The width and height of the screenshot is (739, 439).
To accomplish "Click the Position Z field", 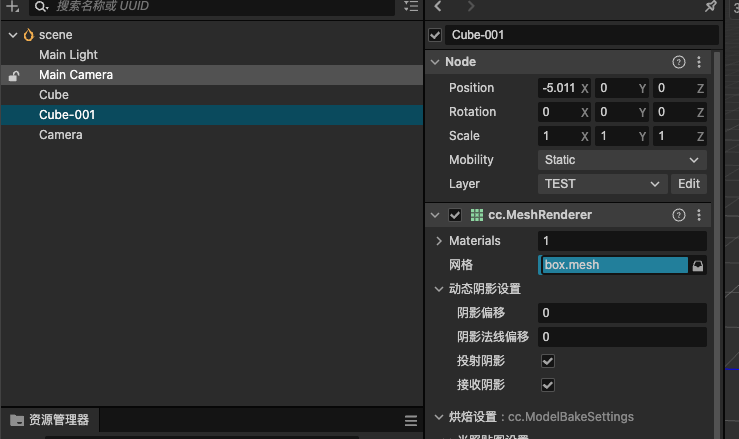I will (x=680, y=88).
